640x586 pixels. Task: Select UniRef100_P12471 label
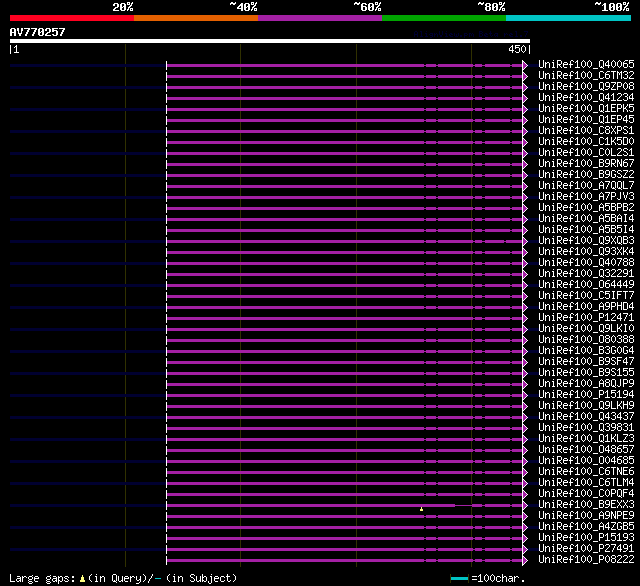tap(586, 318)
